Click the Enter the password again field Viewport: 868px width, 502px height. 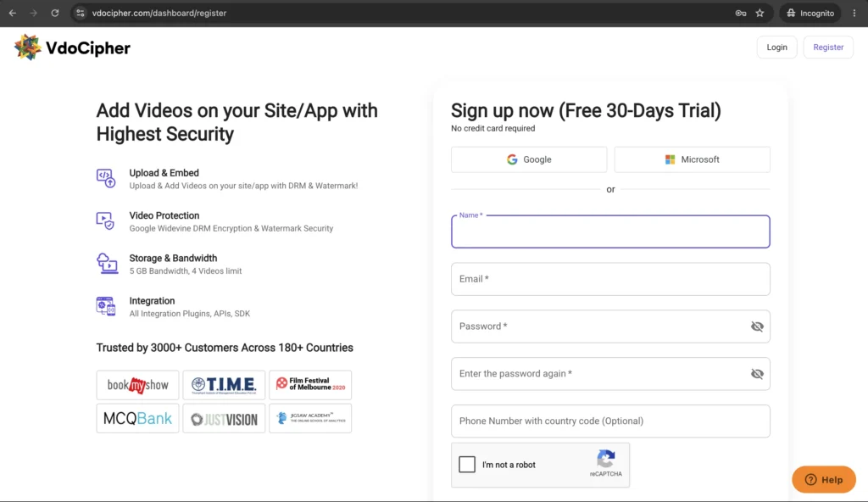610,374
